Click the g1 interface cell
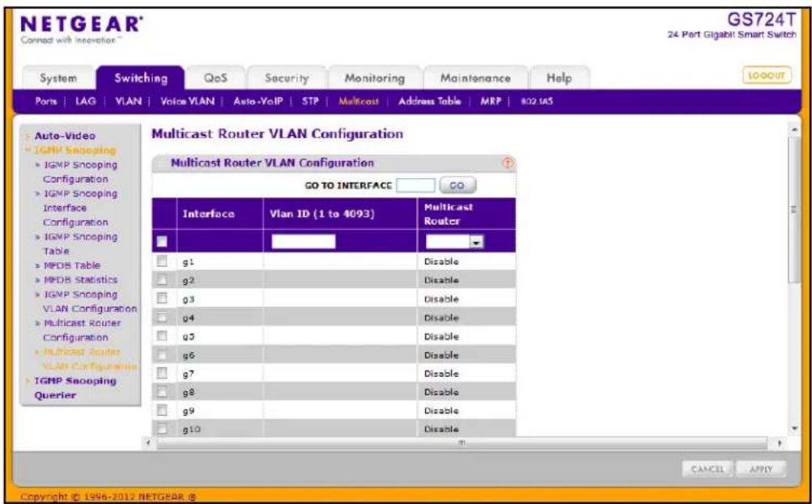812x504 pixels. tap(219, 261)
